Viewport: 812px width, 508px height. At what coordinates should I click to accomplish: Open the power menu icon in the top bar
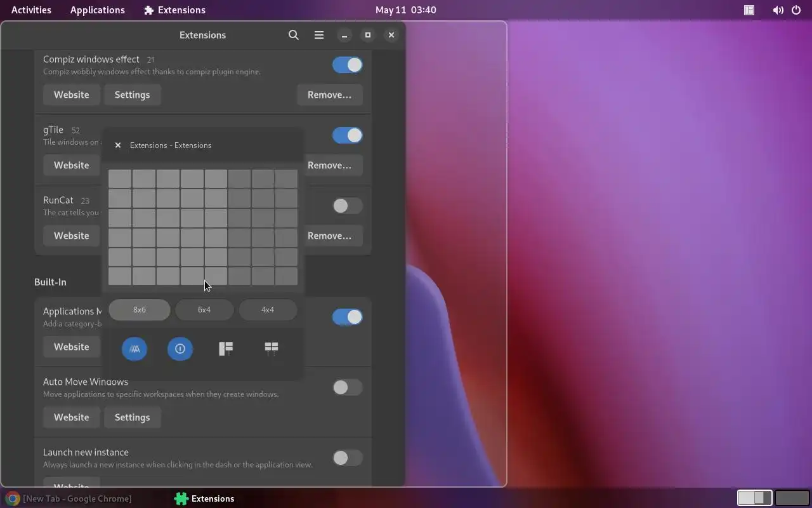pos(796,10)
